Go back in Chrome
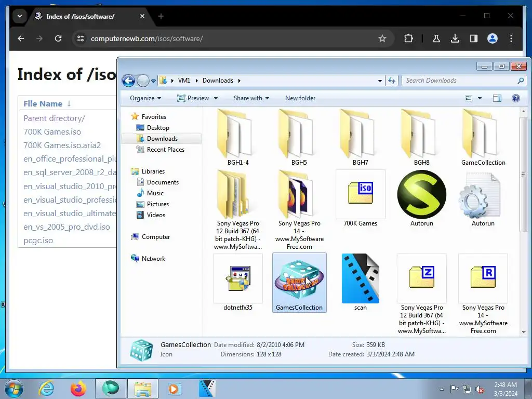532x399 pixels. tap(21, 38)
